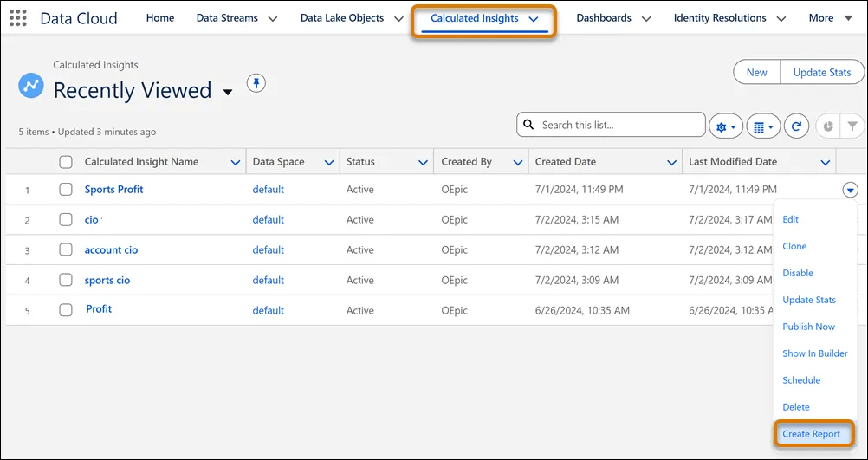
Task: Open the Profit insight link
Action: point(99,309)
